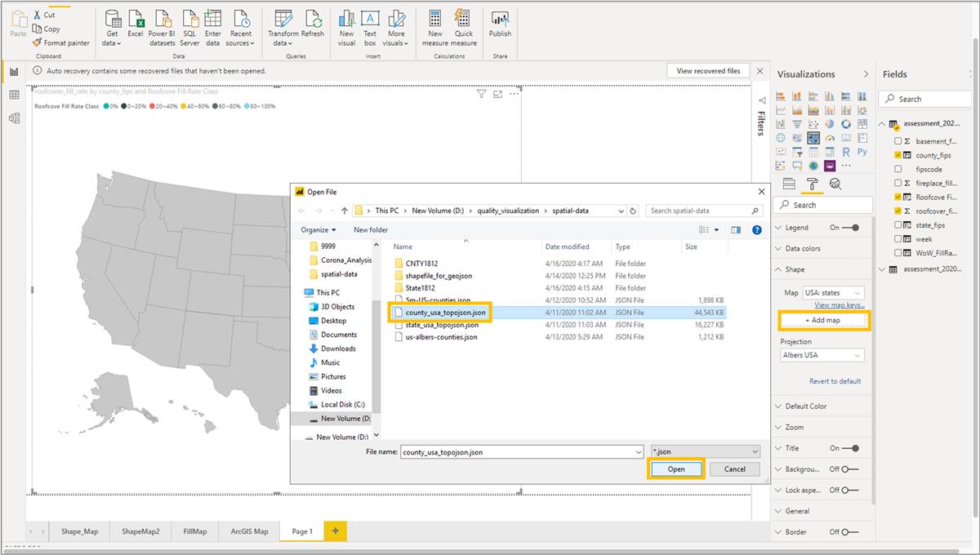Open the Fields well tab in Visualizations
Screen dimensions: 980x555
(x=789, y=184)
